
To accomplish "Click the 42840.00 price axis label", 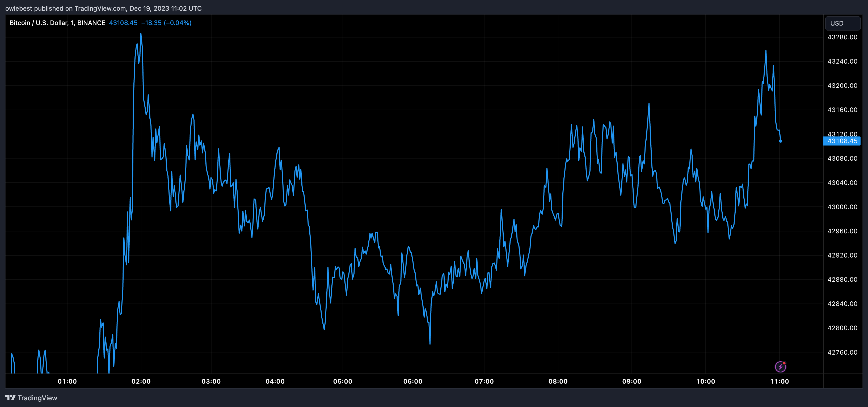I will [x=842, y=304].
